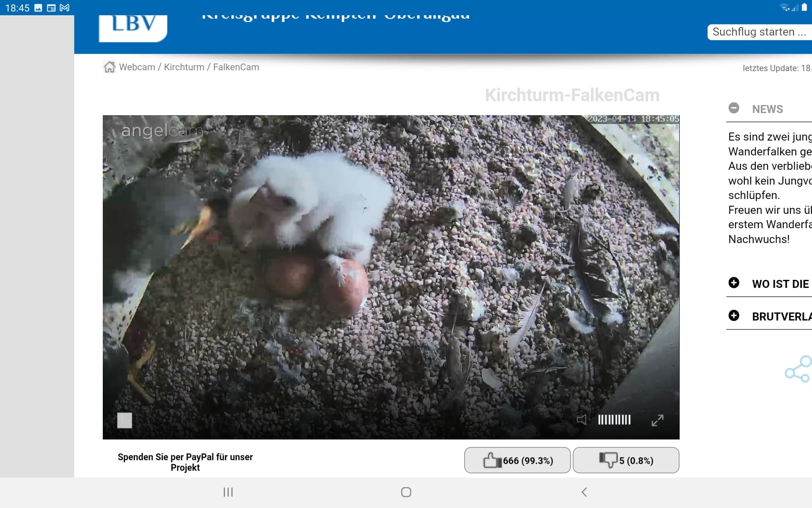This screenshot has width=812, height=508.
Task: Collapse the NEWS section
Action: pyautogui.click(x=734, y=108)
